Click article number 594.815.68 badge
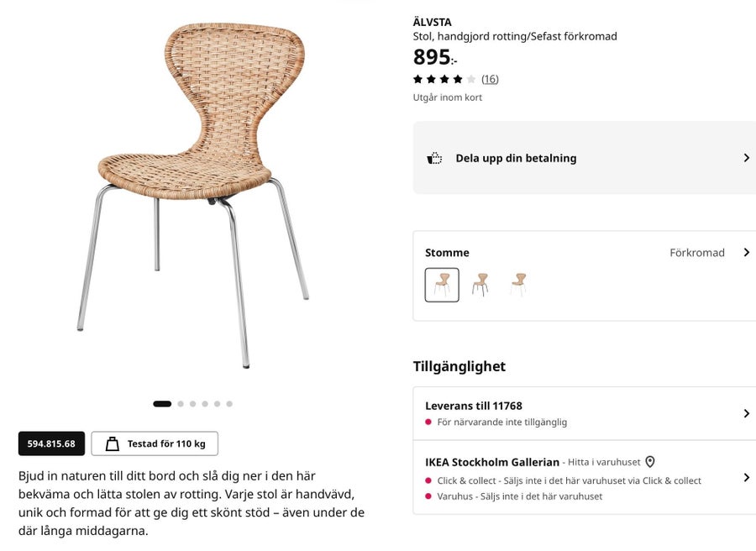 coord(51,443)
